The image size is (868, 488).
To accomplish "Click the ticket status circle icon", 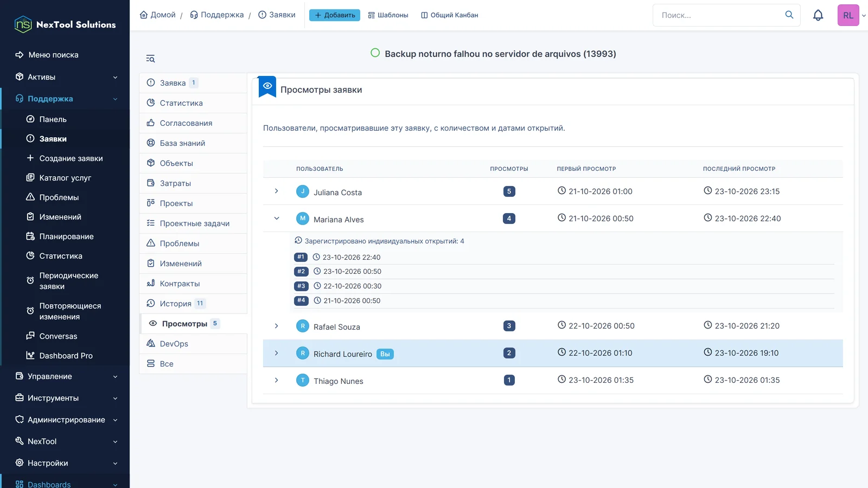I will (x=375, y=53).
